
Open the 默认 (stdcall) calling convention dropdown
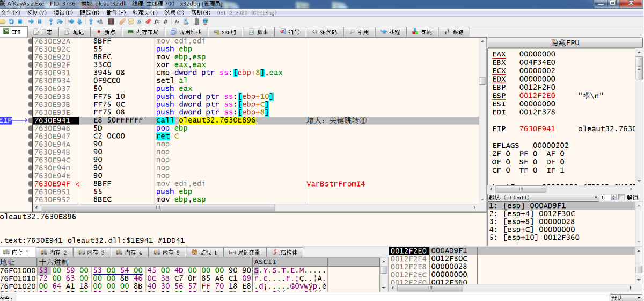[543, 197]
